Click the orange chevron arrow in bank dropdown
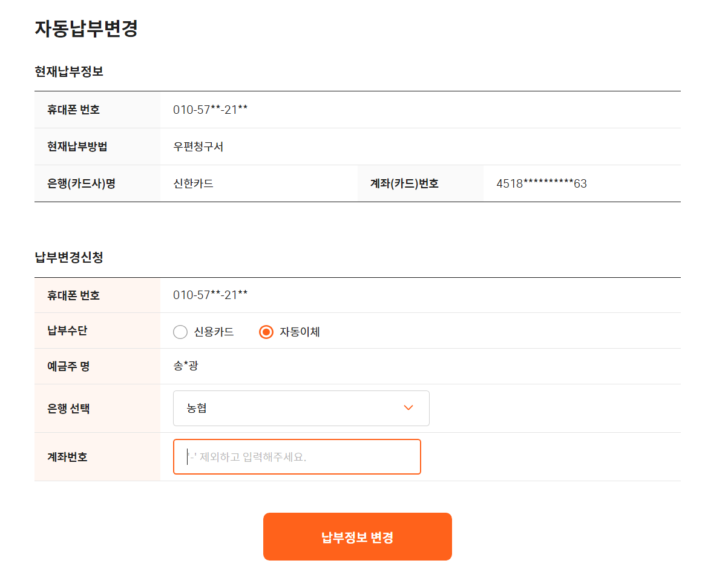The image size is (728, 569). 408,408
